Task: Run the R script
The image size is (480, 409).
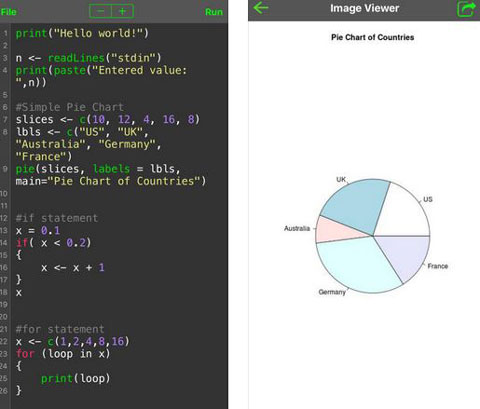Action: coord(214,12)
